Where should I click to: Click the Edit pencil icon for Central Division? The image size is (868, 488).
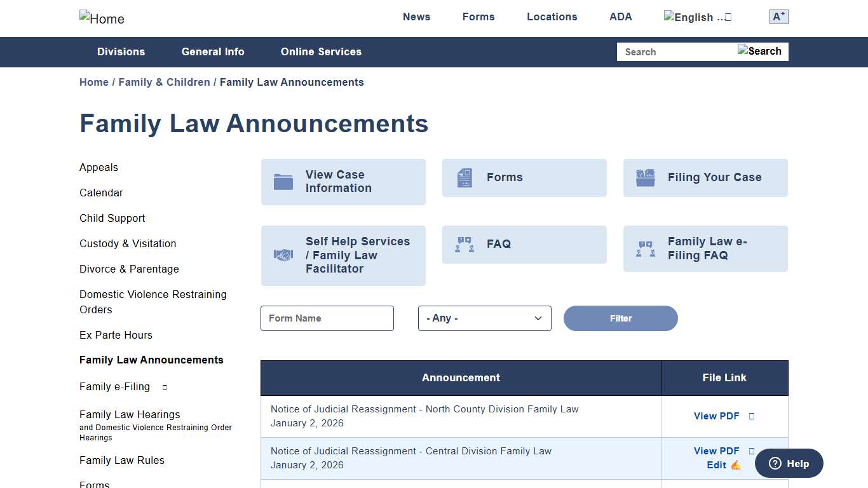[x=735, y=464]
